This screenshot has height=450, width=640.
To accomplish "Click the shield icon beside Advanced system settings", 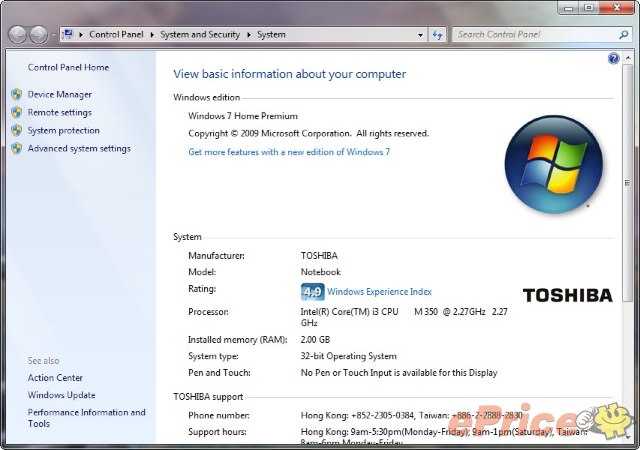I will pos(17,148).
